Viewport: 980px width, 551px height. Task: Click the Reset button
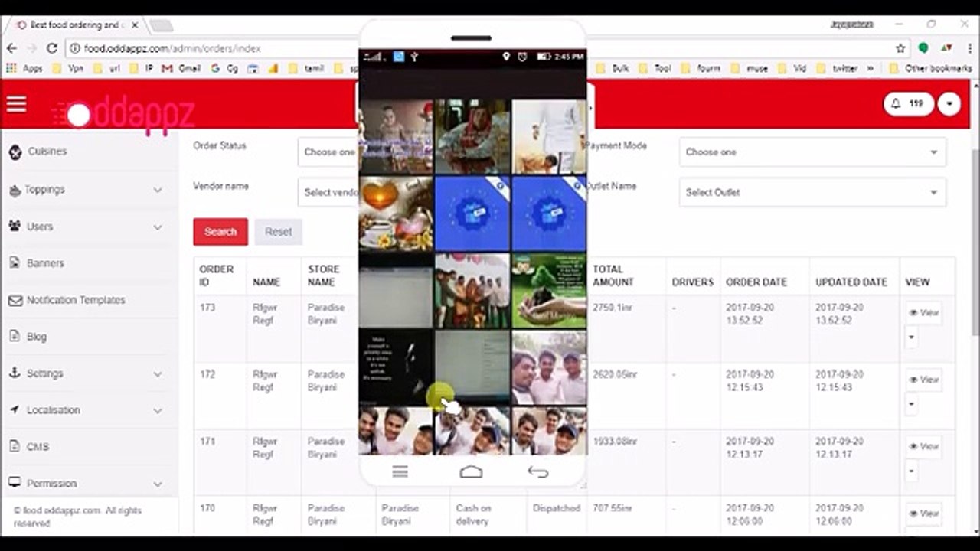(279, 232)
